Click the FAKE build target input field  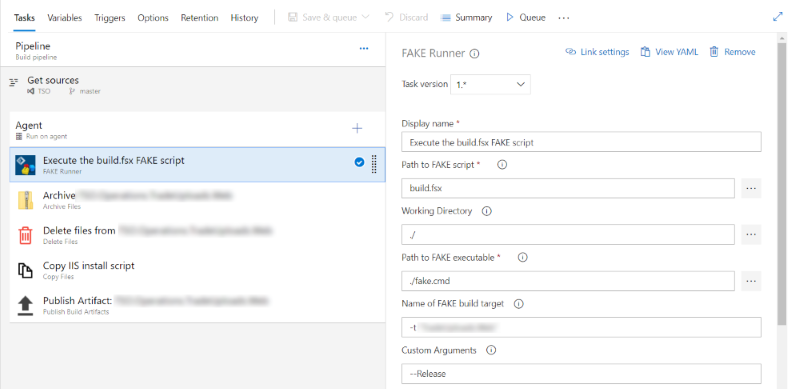(x=581, y=327)
